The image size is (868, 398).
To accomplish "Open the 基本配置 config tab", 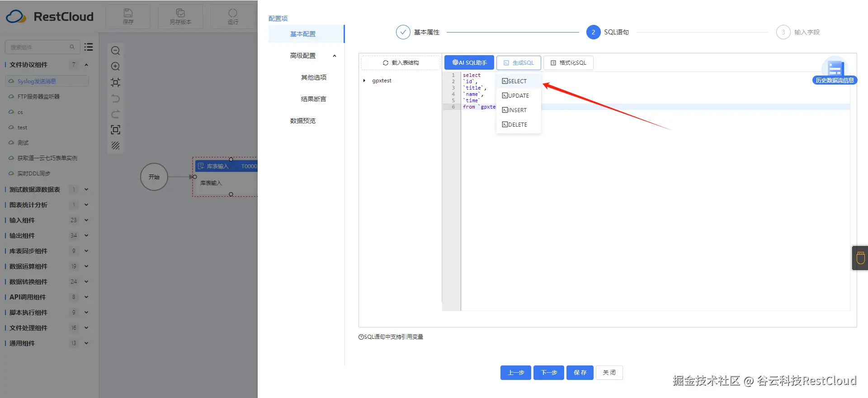I will 306,34.
